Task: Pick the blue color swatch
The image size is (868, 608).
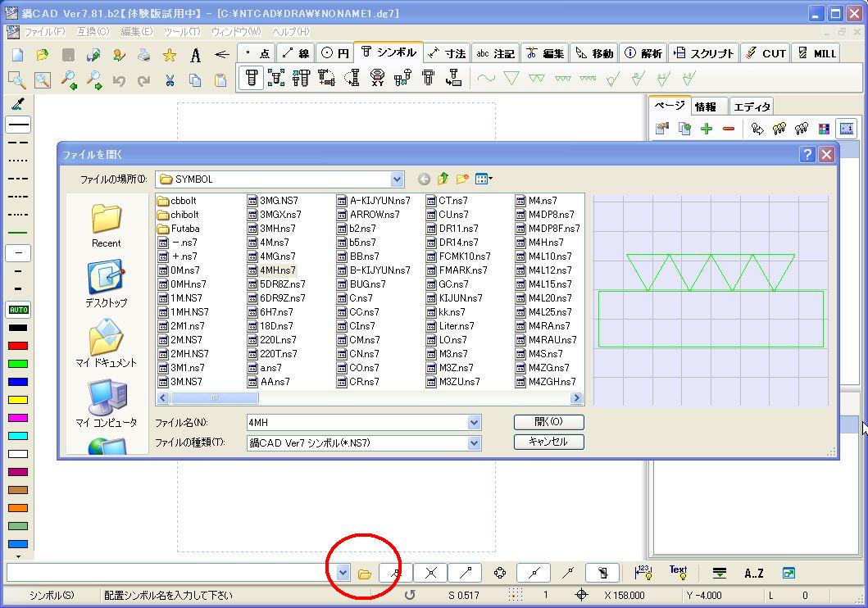Action: [x=18, y=382]
